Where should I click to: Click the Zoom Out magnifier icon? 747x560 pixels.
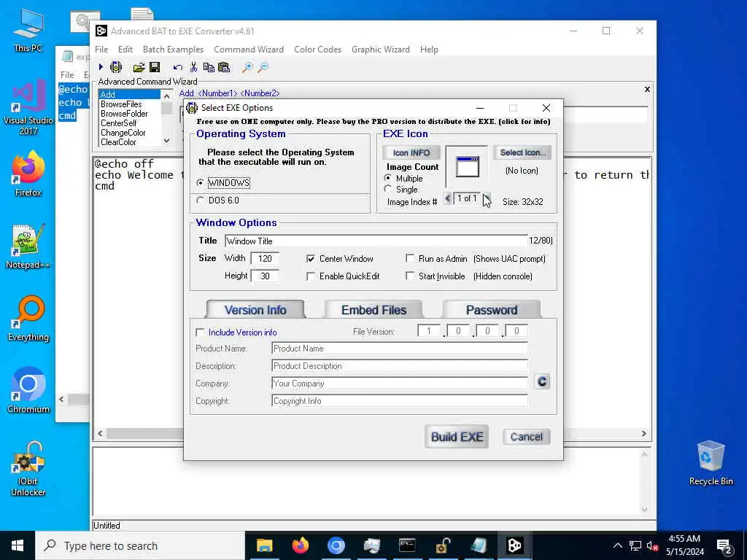(263, 67)
